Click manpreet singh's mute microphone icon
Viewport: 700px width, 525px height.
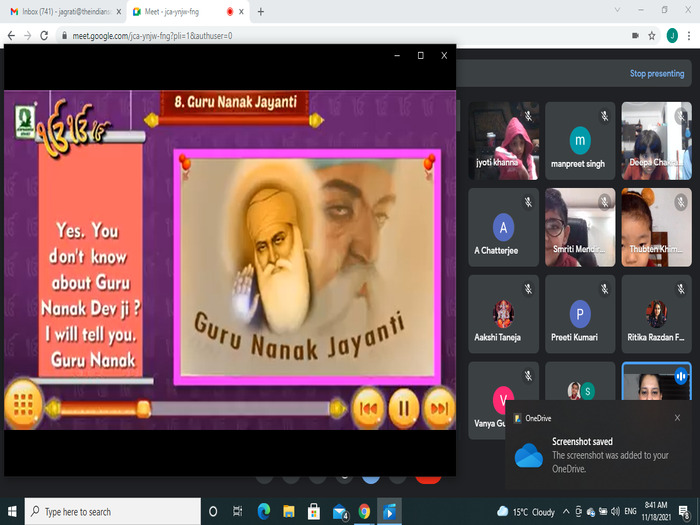click(604, 116)
